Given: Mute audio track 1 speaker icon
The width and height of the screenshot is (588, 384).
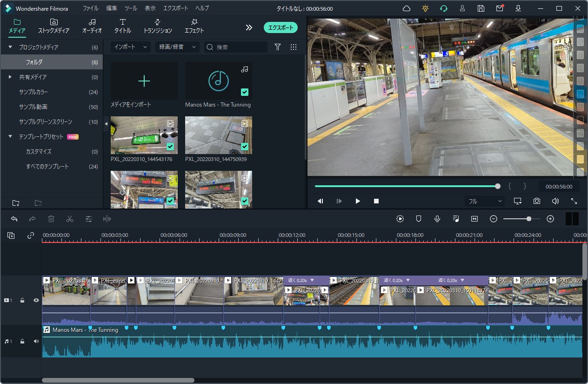Looking at the screenshot, I should (36, 341).
